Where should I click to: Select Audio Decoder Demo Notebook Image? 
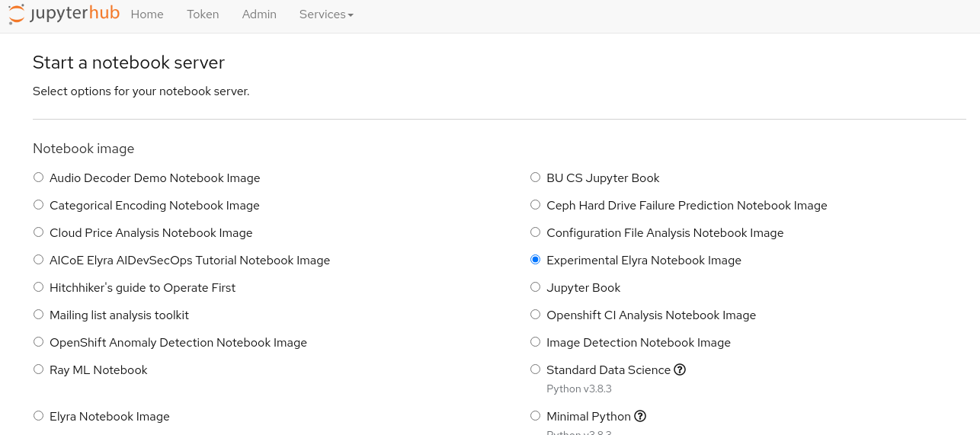coord(38,178)
